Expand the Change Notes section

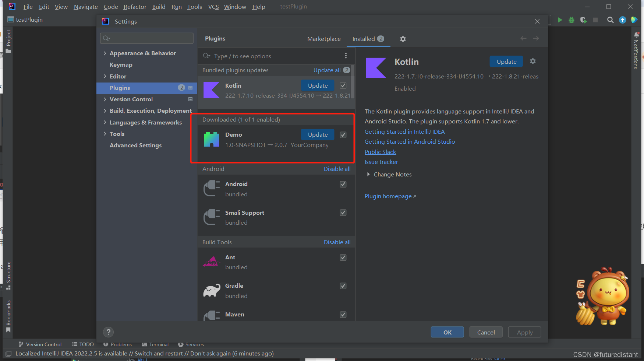tap(368, 174)
